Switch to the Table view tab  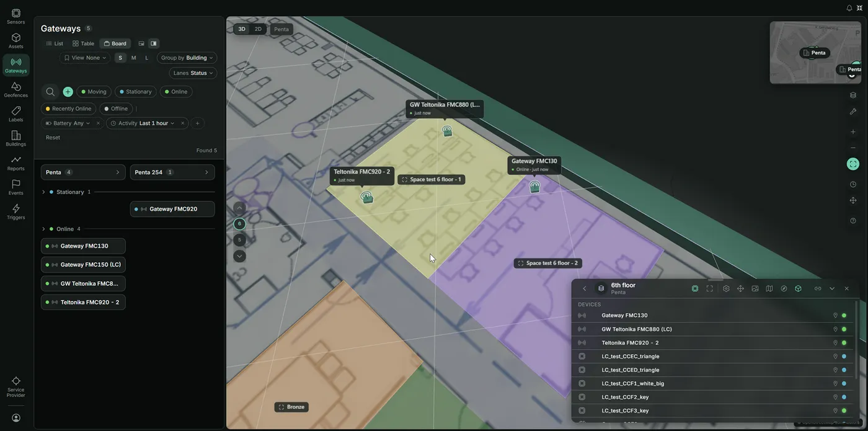coord(83,43)
